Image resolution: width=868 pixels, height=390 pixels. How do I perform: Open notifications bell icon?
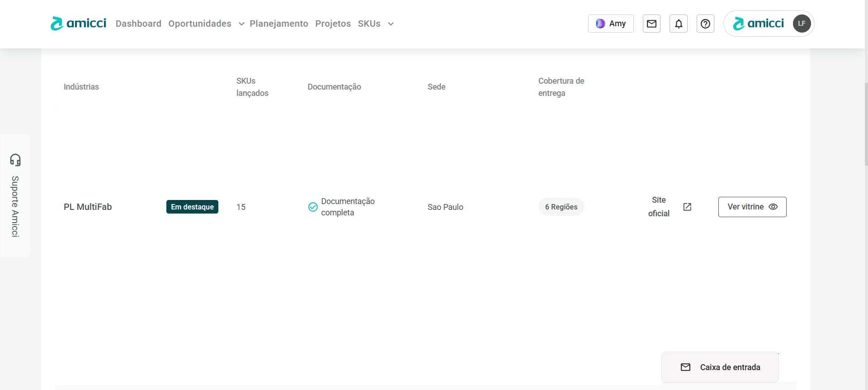(x=679, y=24)
